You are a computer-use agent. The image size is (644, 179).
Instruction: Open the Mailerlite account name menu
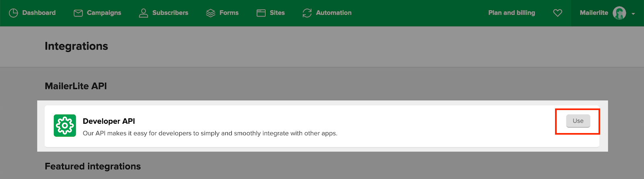[x=594, y=13]
